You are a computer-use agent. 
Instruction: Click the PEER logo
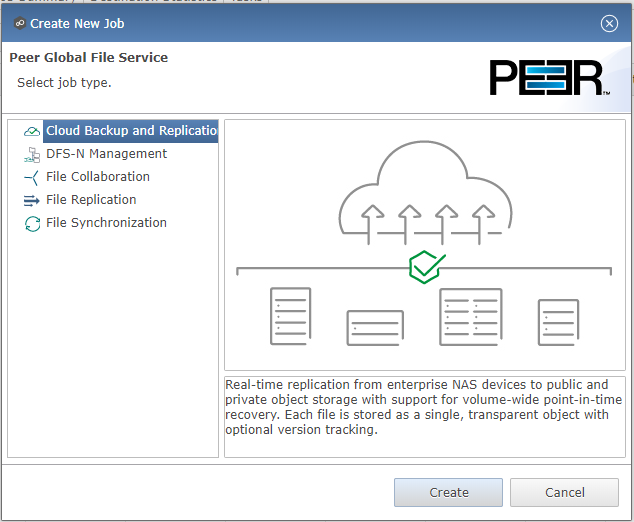[x=549, y=78]
